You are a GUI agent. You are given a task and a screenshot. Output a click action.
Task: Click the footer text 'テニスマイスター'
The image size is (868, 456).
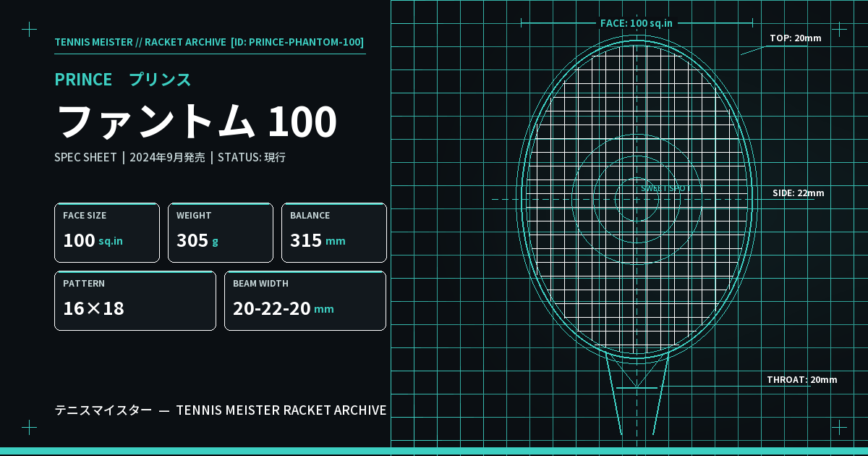[x=103, y=410]
